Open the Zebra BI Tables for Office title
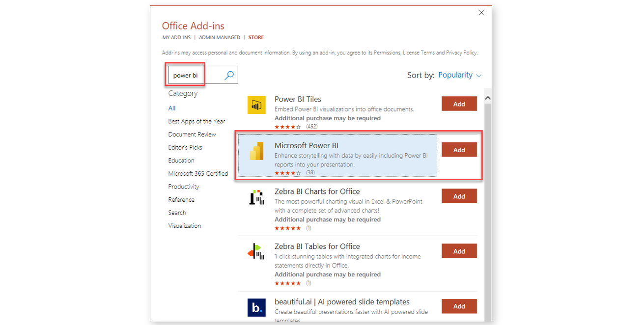Screen dimensions: 644x325 pos(317,246)
